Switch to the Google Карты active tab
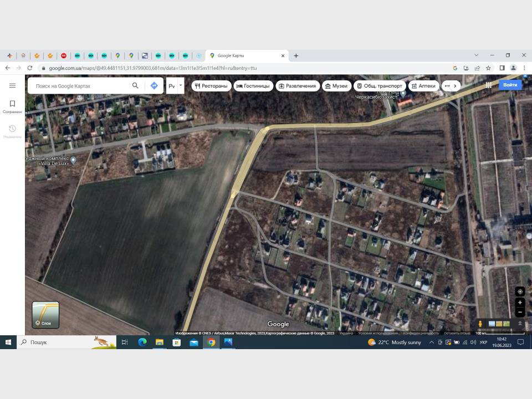The height and width of the screenshot is (399, 532). pos(247,55)
